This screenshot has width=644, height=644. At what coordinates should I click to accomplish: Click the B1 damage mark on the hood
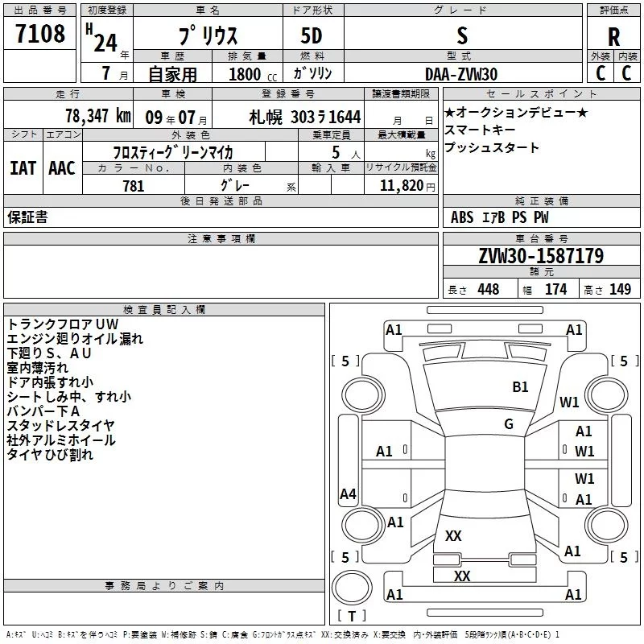(520, 386)
